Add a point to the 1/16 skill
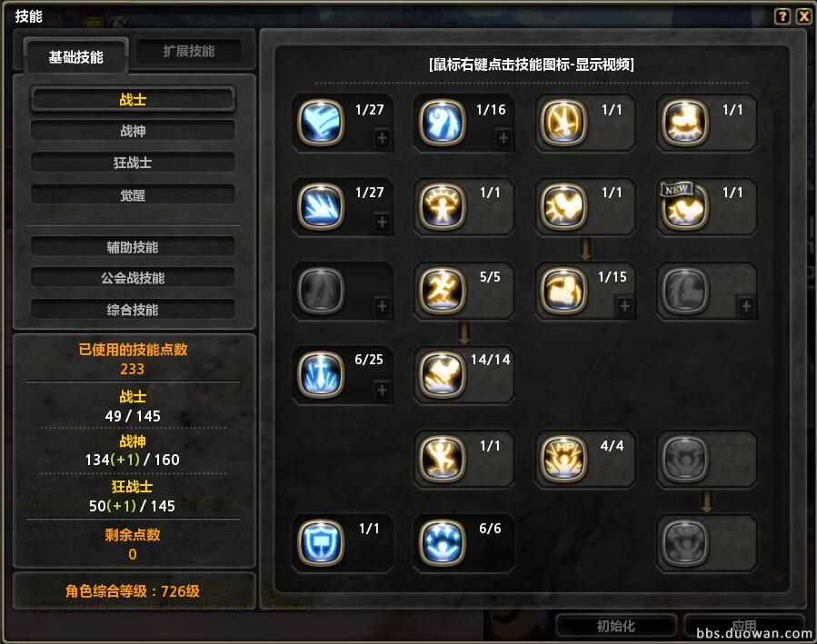Viewport: 817px width, 644px height. click(503, 138)
